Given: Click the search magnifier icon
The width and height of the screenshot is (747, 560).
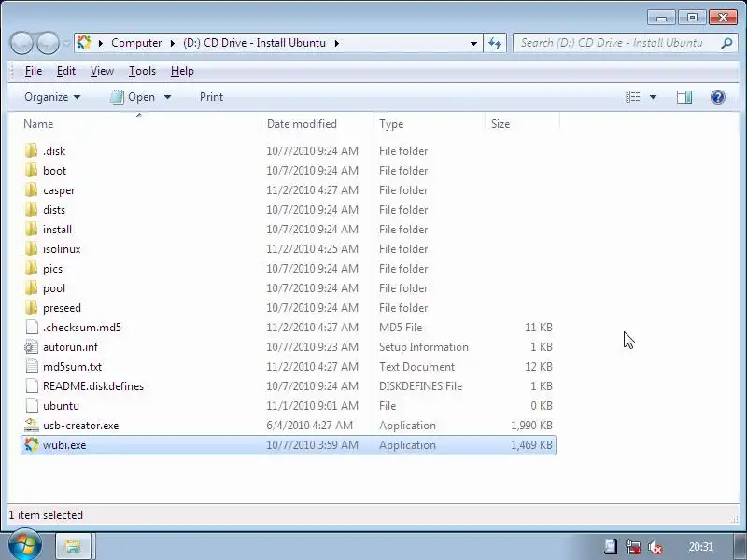Looking at the screenshot, I should 726,43.
